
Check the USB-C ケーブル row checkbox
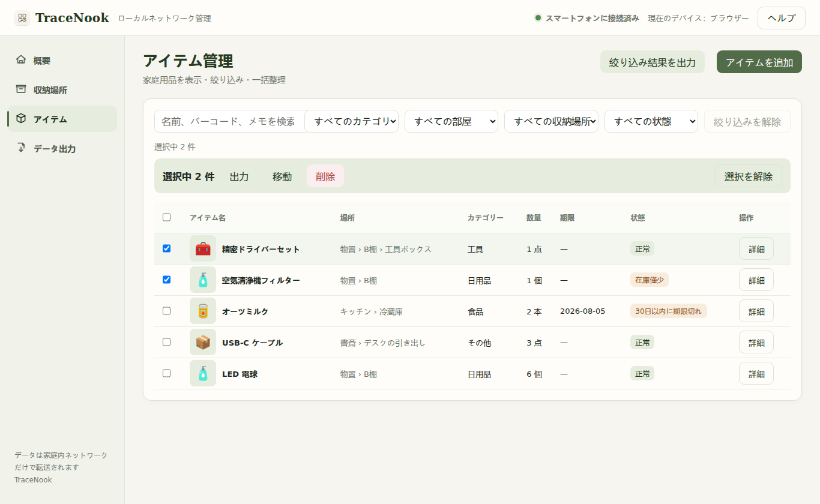(166, 342)
